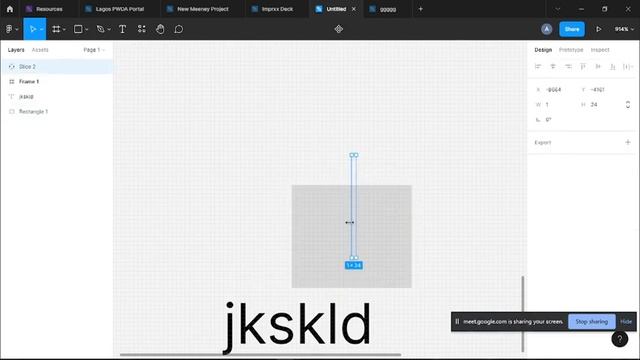Click the Share button
The width and height of the screenshot is (640, 360).
pos(572,29)
